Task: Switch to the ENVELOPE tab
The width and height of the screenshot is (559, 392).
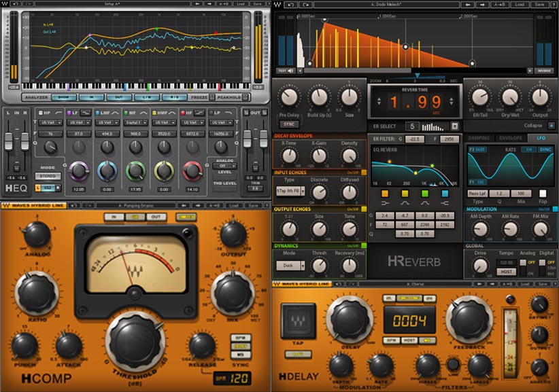Action: (510, 138)
